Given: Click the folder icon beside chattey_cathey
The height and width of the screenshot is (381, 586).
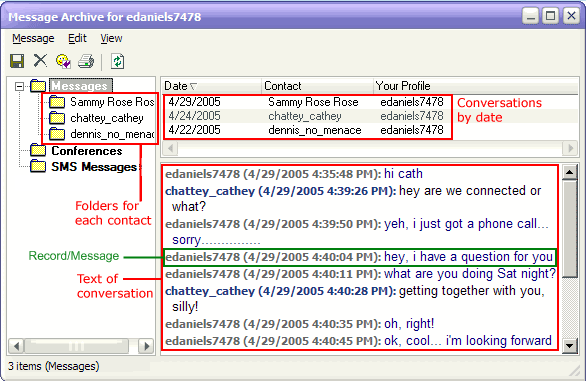Looking at the screenshot, I should 57,118.
